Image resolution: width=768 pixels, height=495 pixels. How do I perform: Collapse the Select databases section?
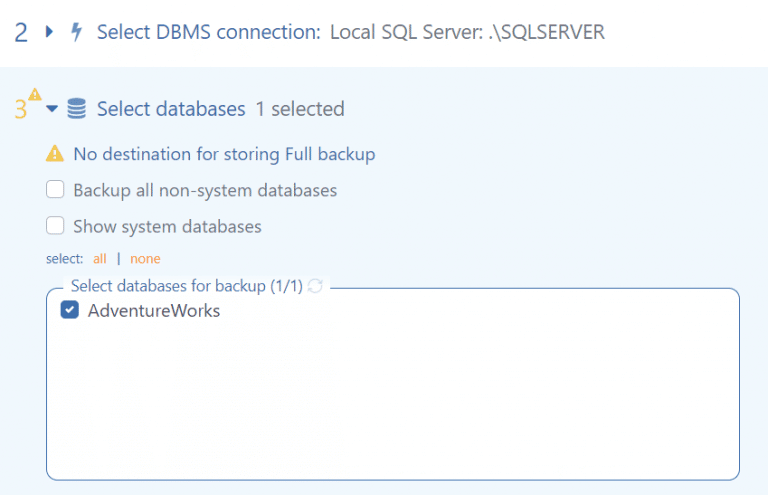(x=52, y=109)
